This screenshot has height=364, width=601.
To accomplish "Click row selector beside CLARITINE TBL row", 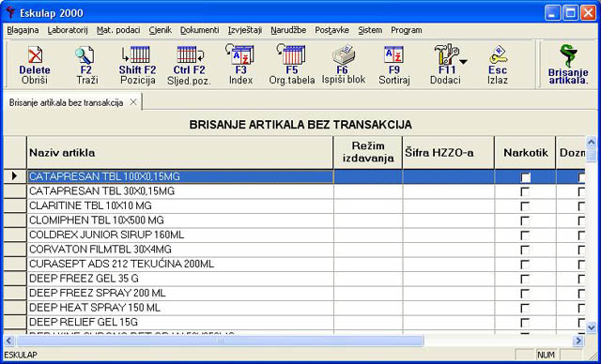I will [15, 205].
